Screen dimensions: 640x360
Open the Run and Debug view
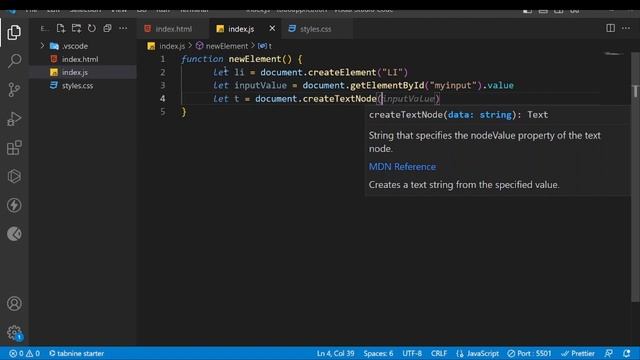pos(14,119)
